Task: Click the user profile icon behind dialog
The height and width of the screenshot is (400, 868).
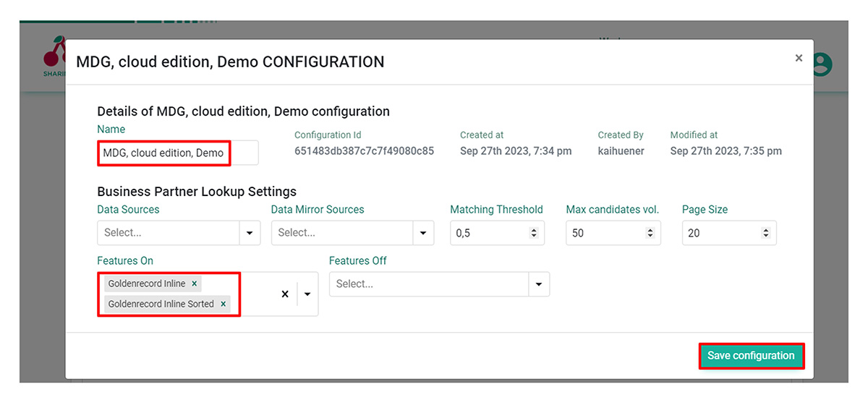Action: [x=822, y=64]
